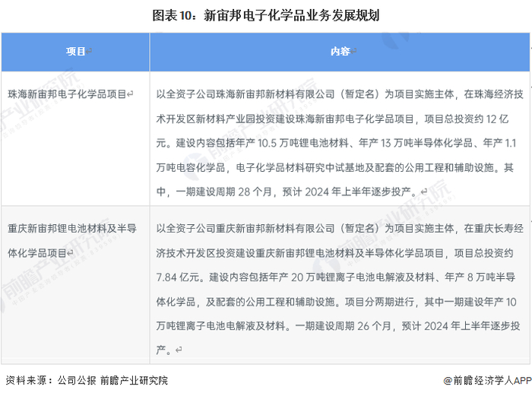Click the @前瞻经济学人APP attribution

(x=487, y=380)
